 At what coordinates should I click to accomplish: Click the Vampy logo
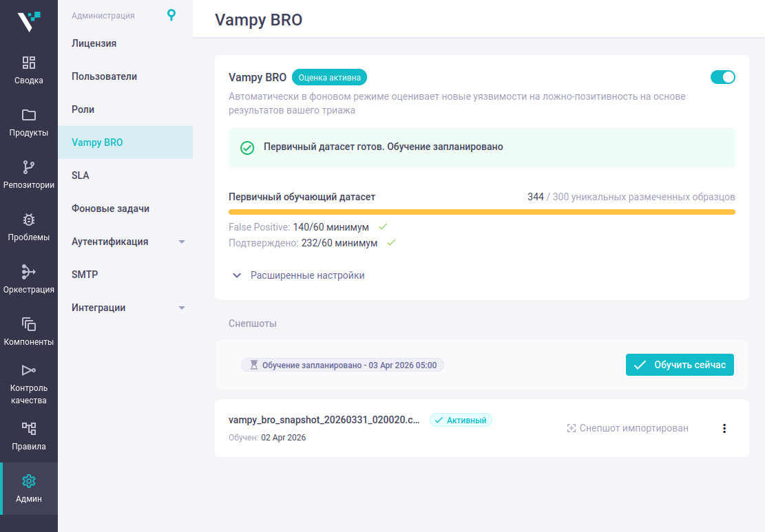tap(29, 21)
